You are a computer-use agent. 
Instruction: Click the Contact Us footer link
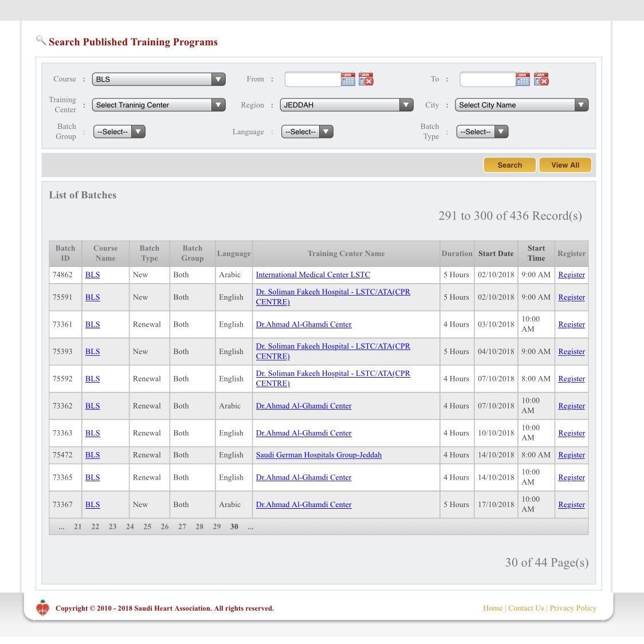click(x=526, y=608)
